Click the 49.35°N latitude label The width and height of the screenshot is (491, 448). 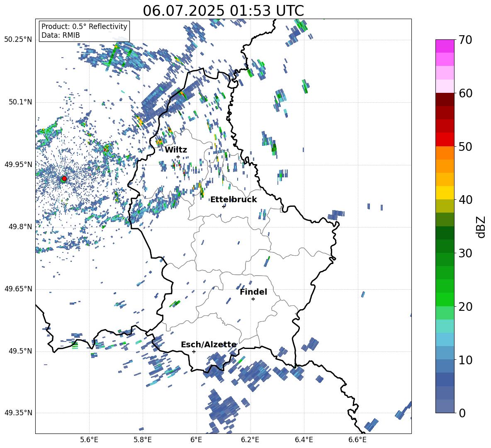[x=18, y=413]
